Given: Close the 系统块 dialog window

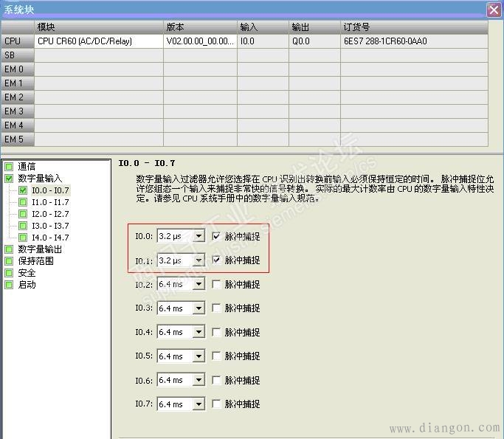Looking at the screenshot, I should pos(494,10).
